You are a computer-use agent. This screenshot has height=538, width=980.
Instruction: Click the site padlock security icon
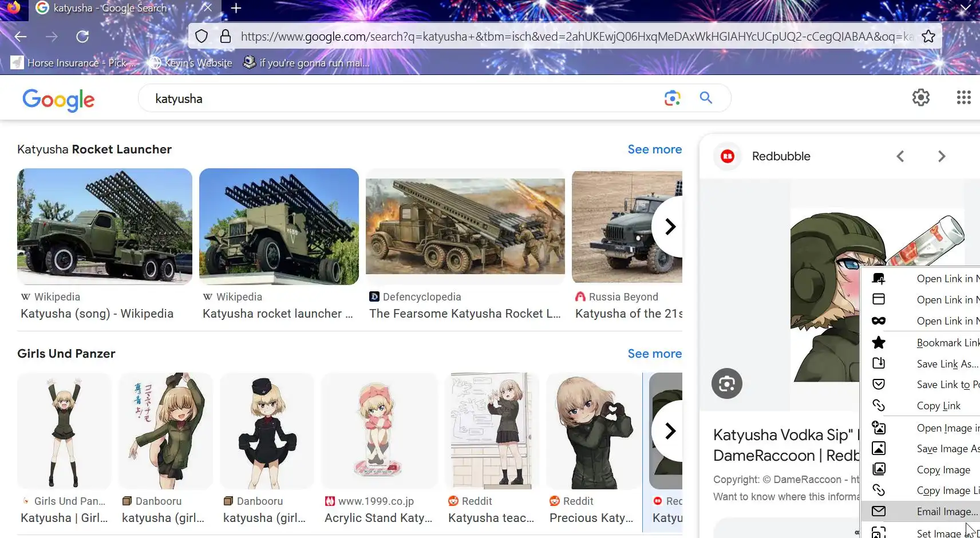[226, 37]
